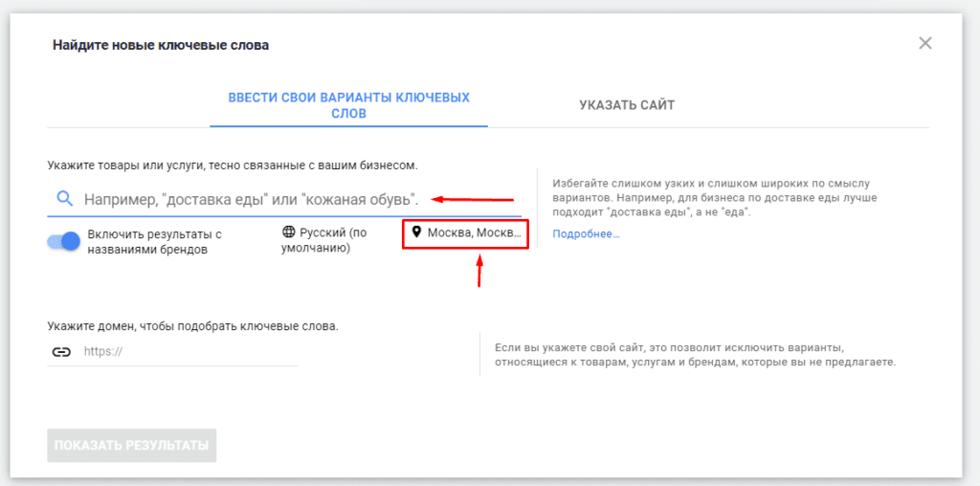Click hint text 'Если вы укажете свой сайт'
Screen dimensions: 980x486
pyautogui.click(x=696, y=354)
